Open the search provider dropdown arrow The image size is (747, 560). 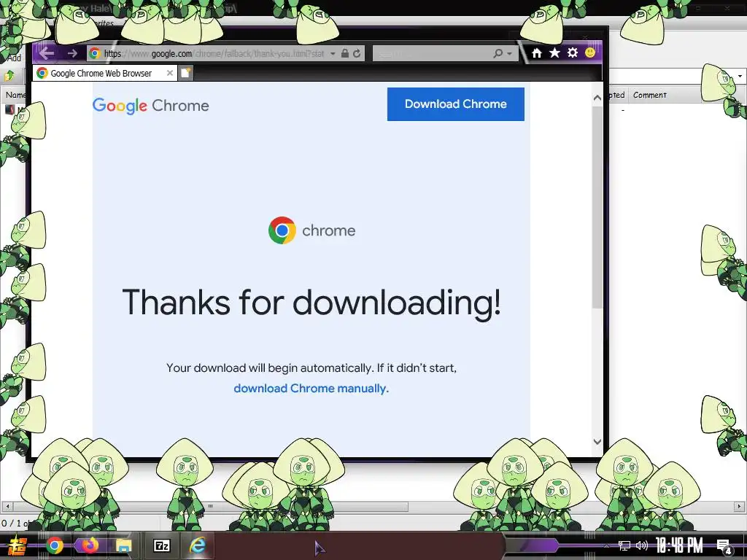(510, 54)
